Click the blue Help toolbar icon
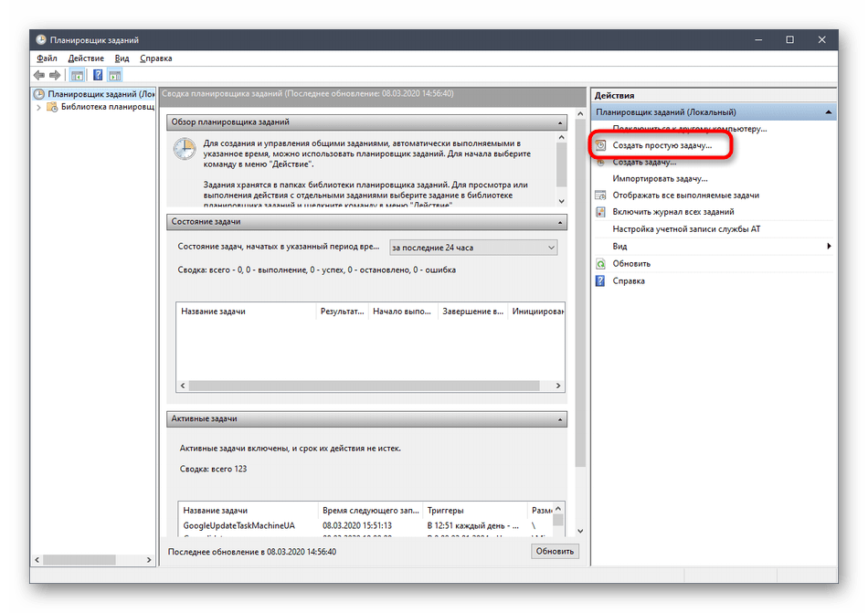 point(98,75)
